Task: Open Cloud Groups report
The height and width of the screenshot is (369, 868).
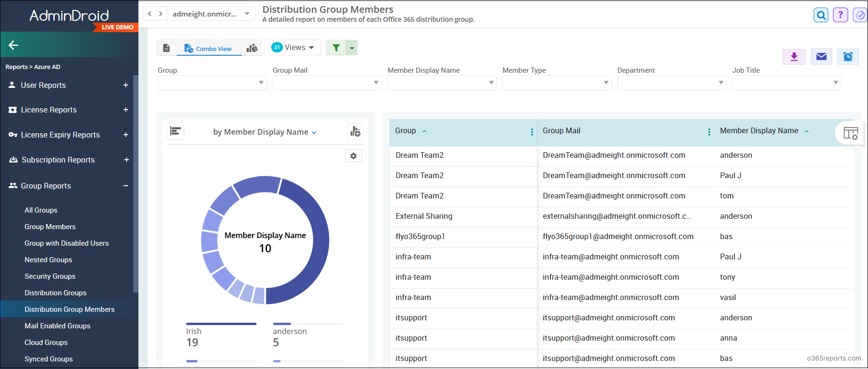Action: [x=46, y=343]
